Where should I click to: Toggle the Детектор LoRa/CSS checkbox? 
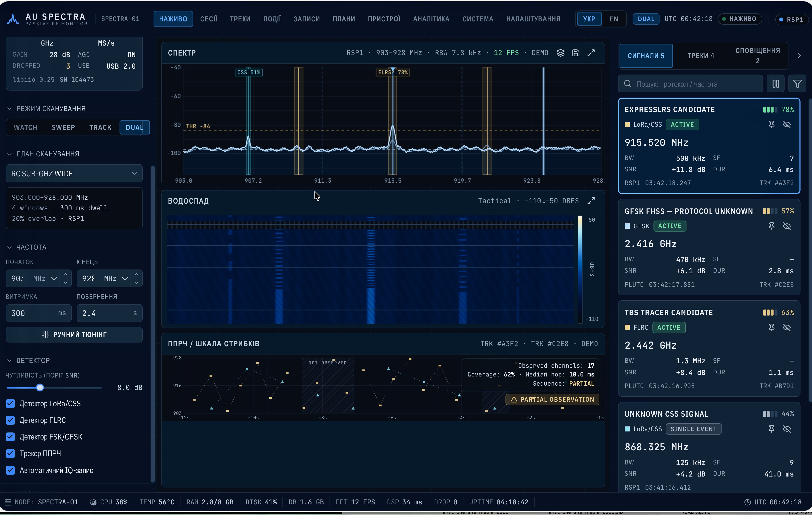(x=10, y=404)
